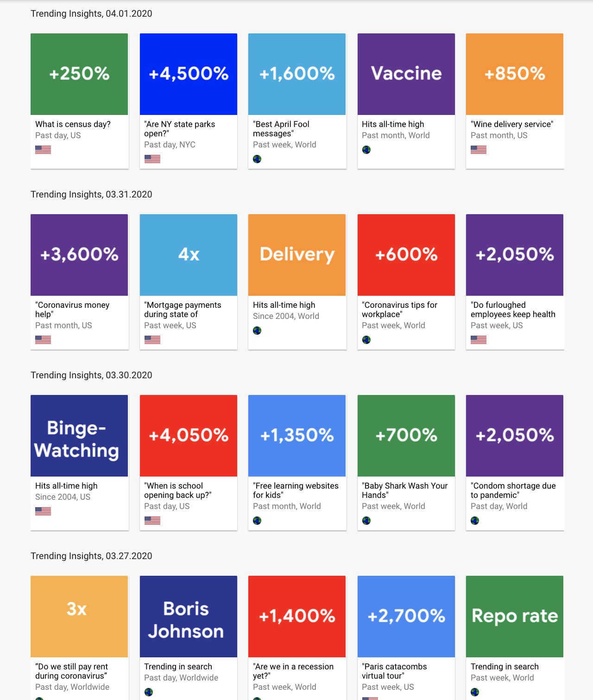Select the orange 3x rent card
This screenshot has height=700, width=593.
click(79, 616)
